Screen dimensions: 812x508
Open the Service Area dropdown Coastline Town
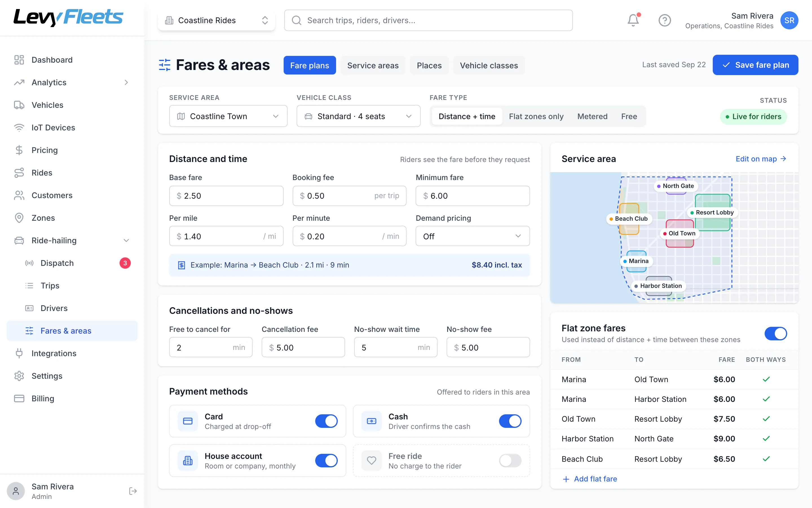[x=228, y=116]
